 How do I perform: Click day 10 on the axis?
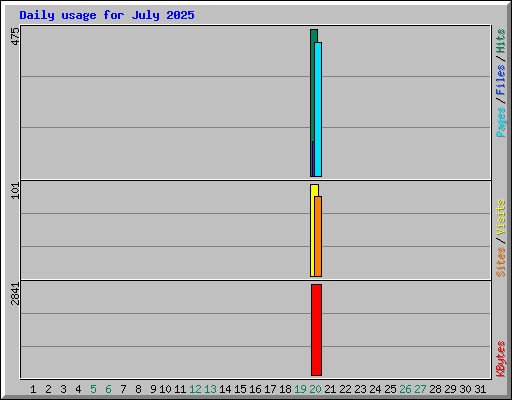165,389
